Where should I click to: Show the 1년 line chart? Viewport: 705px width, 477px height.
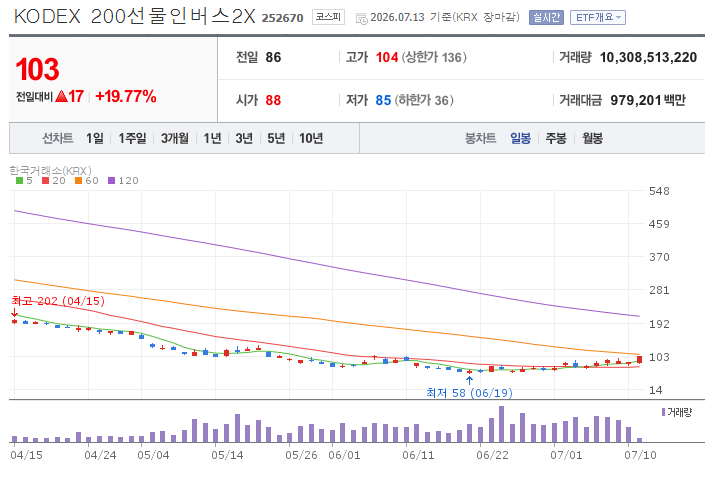tap(212, 138)
